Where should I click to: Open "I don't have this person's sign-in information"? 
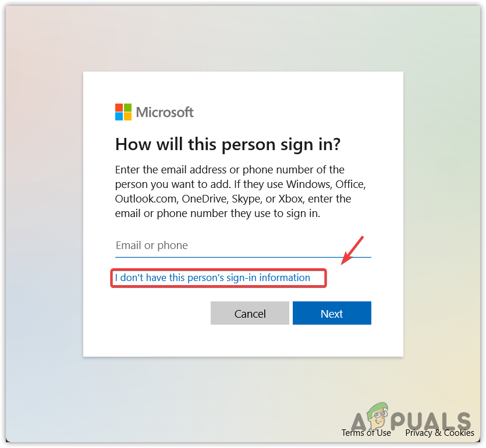pos(212,278)
